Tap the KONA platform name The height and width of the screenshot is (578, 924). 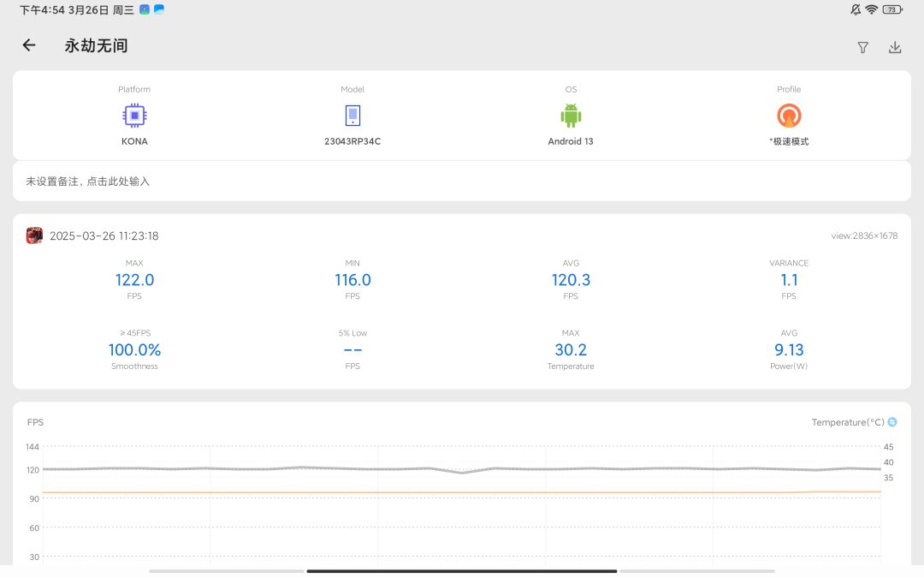coord(134,141)
